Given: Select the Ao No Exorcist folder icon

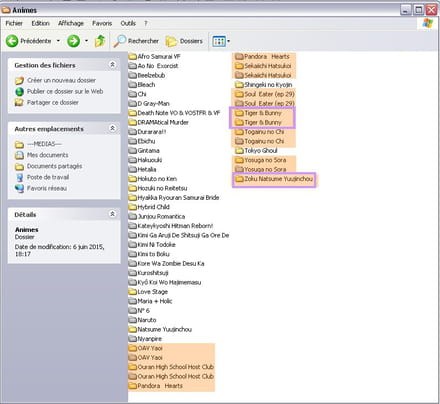Looking at the screenshot, I should (133, 66).
